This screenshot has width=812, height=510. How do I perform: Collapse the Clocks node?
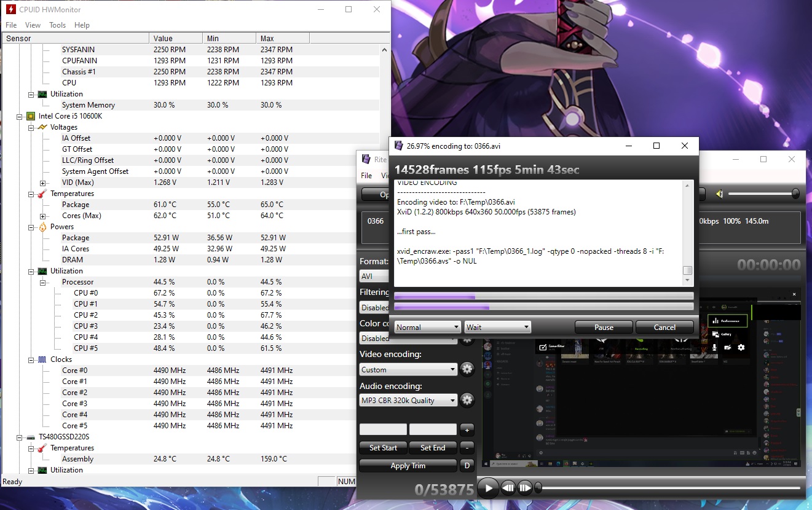[31, 359]
